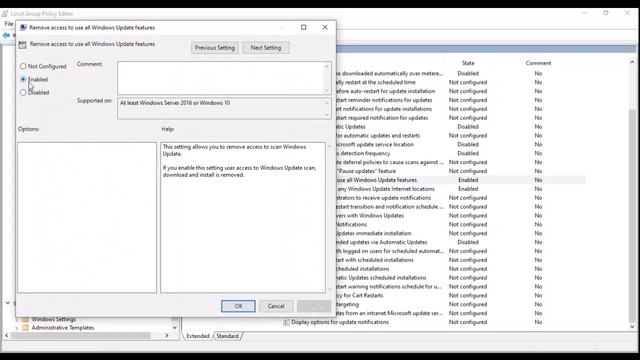Select Windows Settings tree folder
The width and height of the screenshot is (640, 360).
[x=53, y=319]
